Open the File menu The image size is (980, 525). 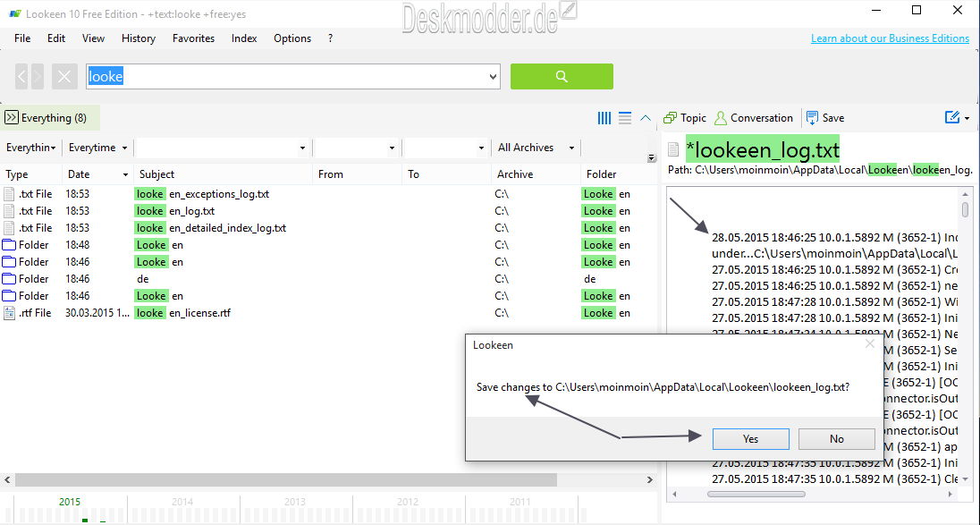click(x=22, y=38)
